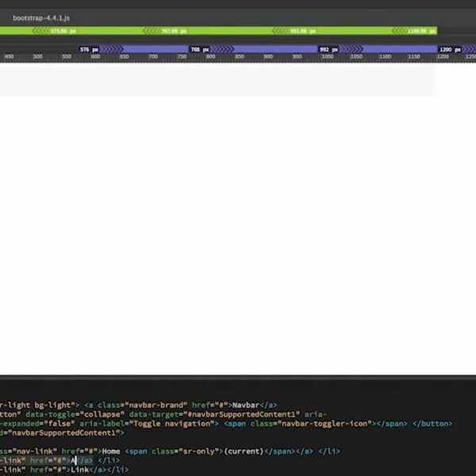Click the 600 mark on the horizontal ruler
Viewport: 476px width, 476px height.
(95, 57)
